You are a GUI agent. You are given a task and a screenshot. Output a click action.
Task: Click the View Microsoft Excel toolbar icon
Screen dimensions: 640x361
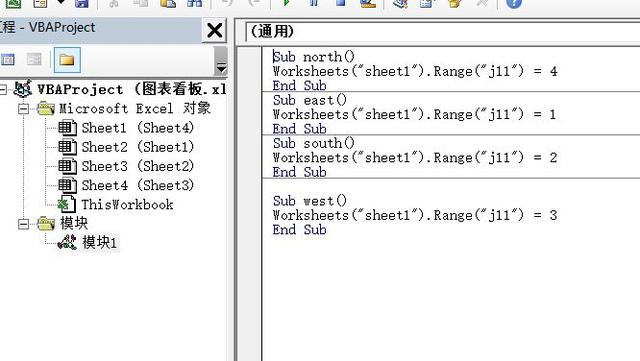13,4
